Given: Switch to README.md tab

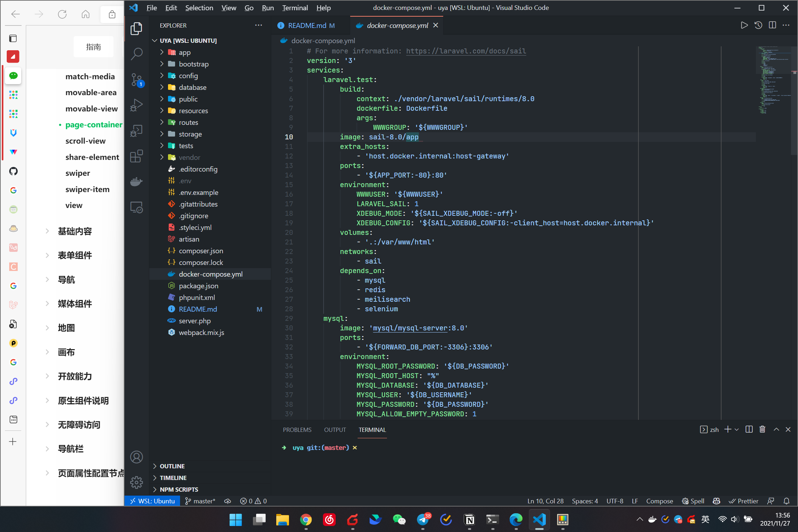Looking at the screenshot, I should click(311, 25).
